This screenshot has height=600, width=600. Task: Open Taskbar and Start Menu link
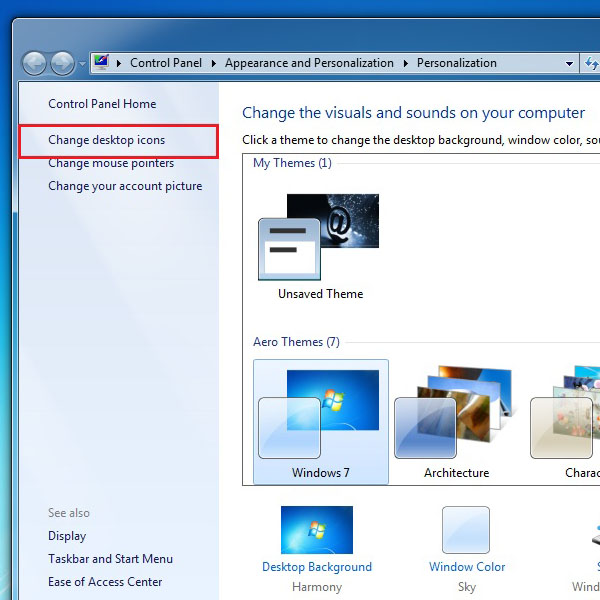(x=110, y=559)
